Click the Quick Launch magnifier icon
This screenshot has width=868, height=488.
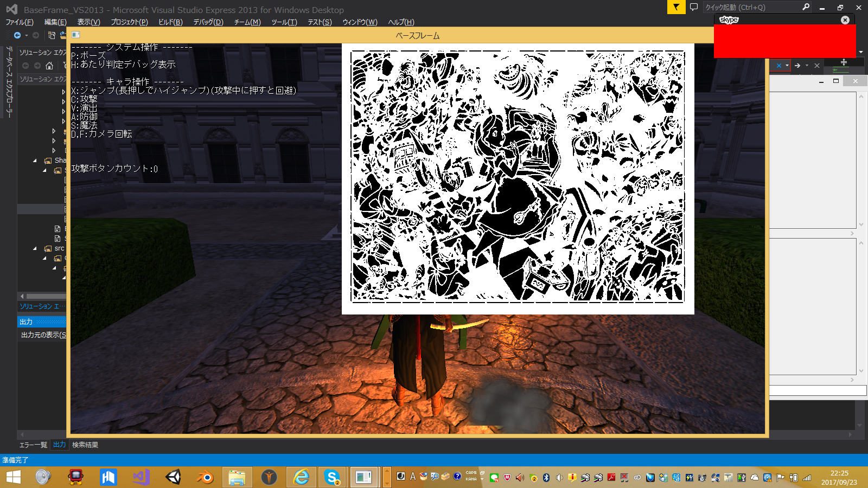click(806, 7)
